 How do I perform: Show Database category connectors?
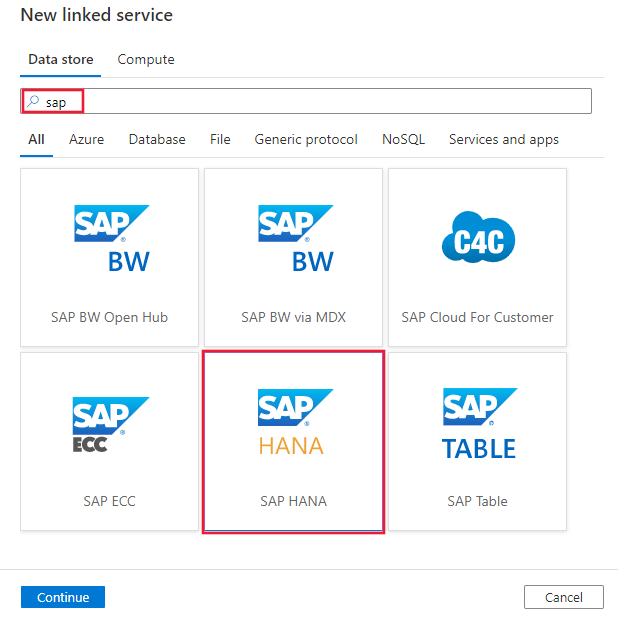click(157, 140)
